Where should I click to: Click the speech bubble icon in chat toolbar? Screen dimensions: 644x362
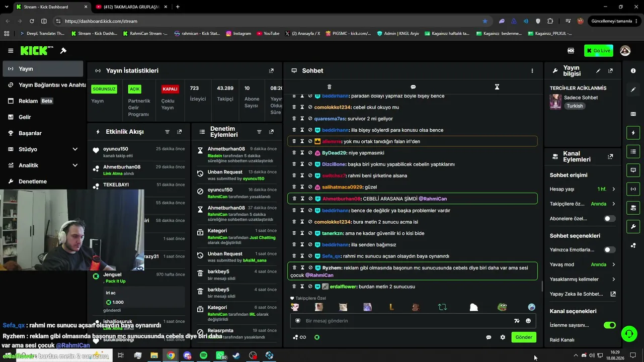(x=413, y=87)
